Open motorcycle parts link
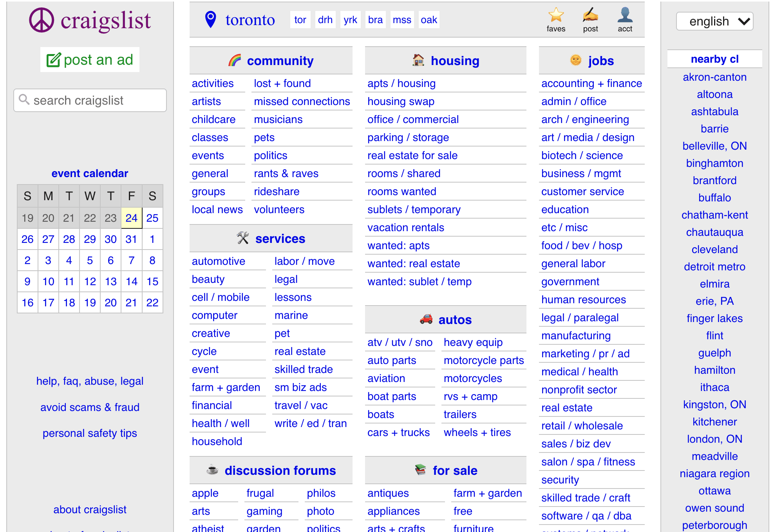Image resolution: width=774 pixels, height=532 pixels. coord(484,360)
